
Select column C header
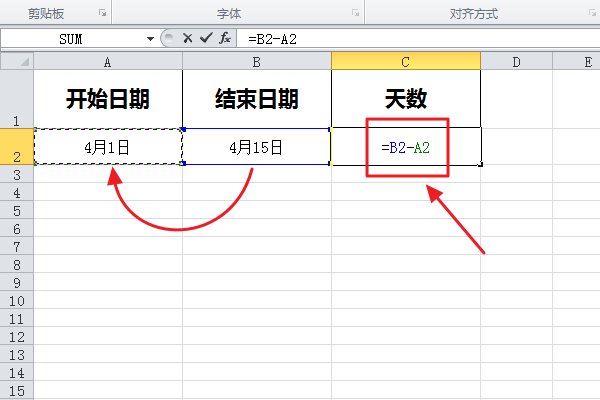(405, 62)
